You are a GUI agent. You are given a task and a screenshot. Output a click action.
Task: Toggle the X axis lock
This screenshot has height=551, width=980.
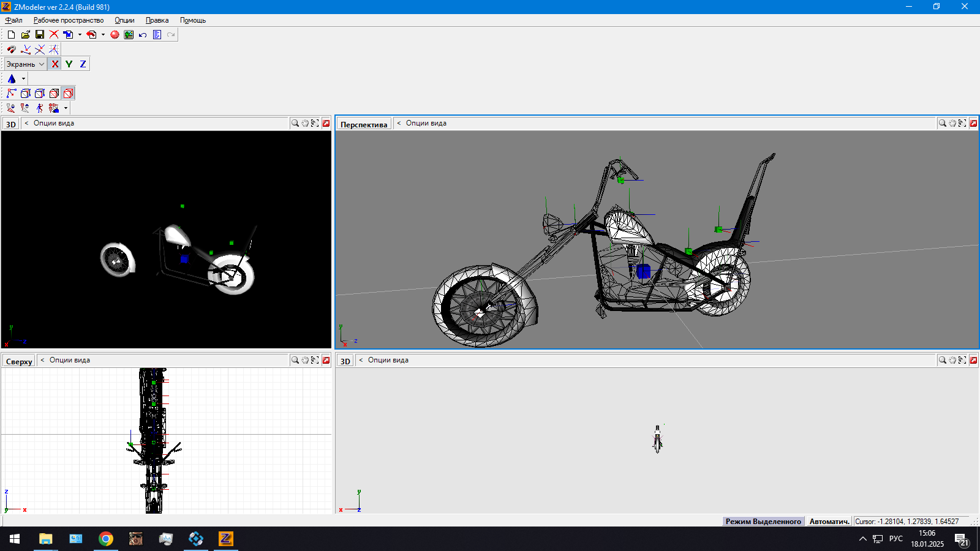[55, 64]
